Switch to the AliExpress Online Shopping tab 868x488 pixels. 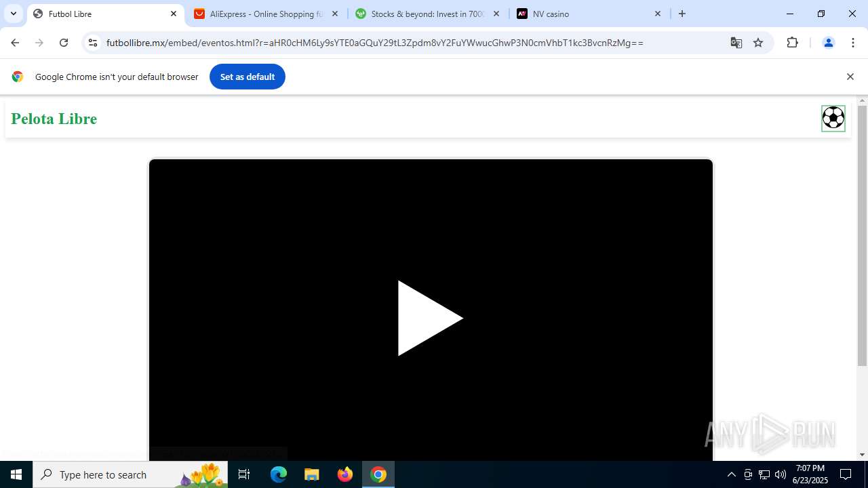pos(266,14)
